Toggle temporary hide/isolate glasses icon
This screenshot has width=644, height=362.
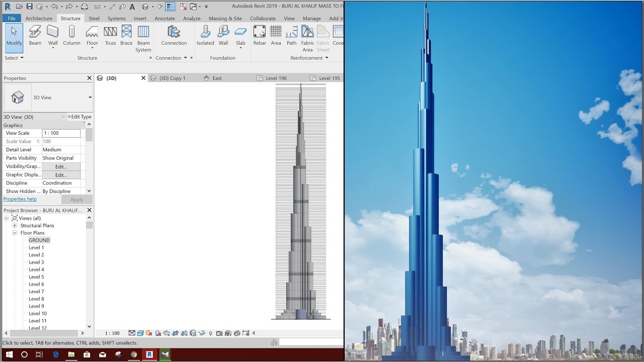(x=202, y=333)
